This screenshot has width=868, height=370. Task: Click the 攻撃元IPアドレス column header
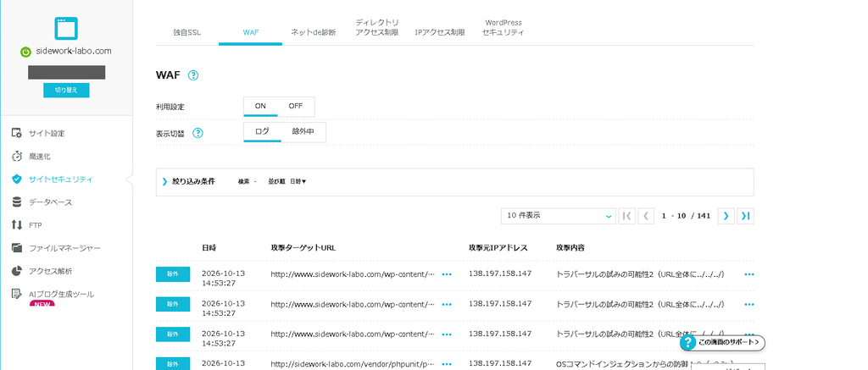pyautogui.click(x=498, y=247)
